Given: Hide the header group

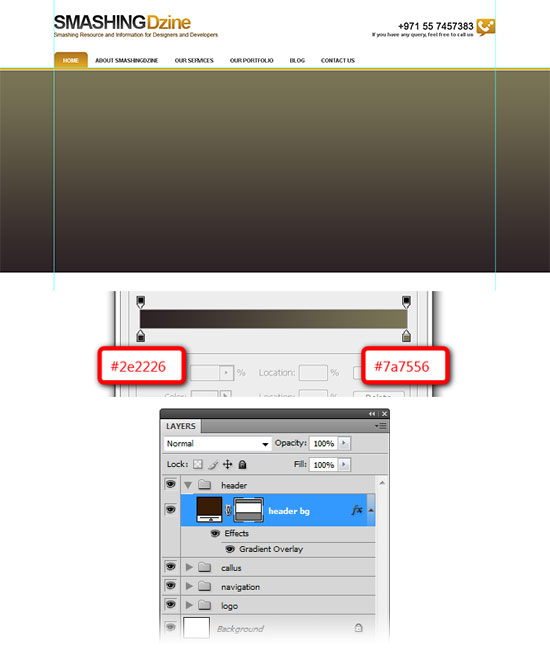Looking at the screenshot, I should tap(170, 484).
